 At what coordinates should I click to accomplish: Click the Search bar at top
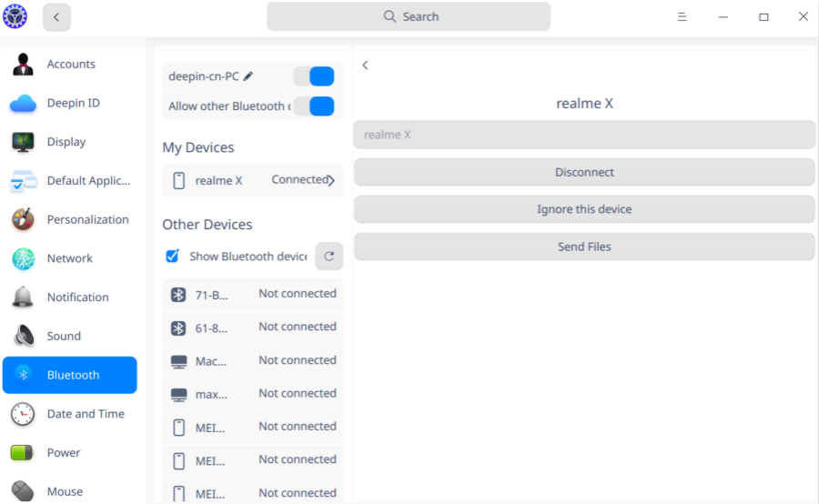409,16
